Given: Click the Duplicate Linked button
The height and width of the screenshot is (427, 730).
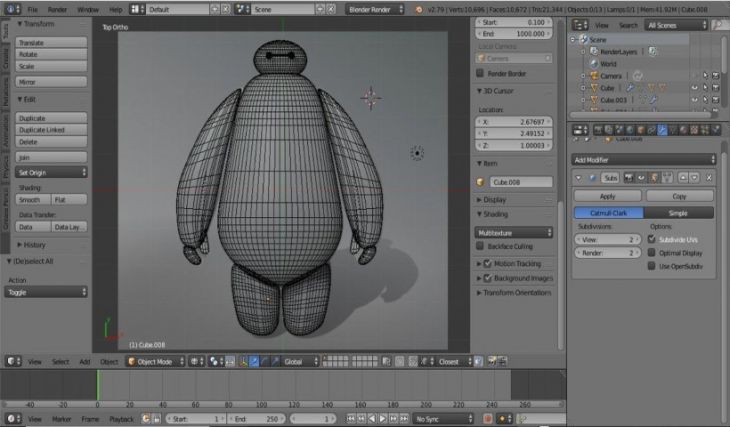Looking at the screenshot, I should (51, 130).
